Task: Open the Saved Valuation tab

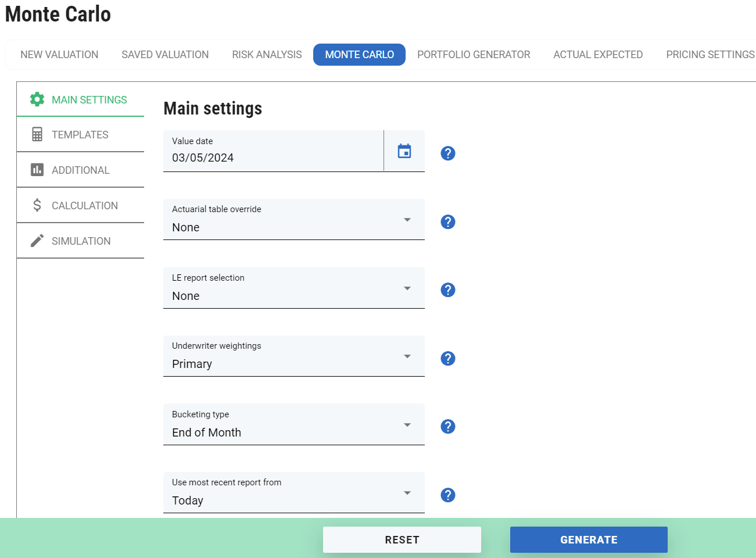Action: point(165,55)
